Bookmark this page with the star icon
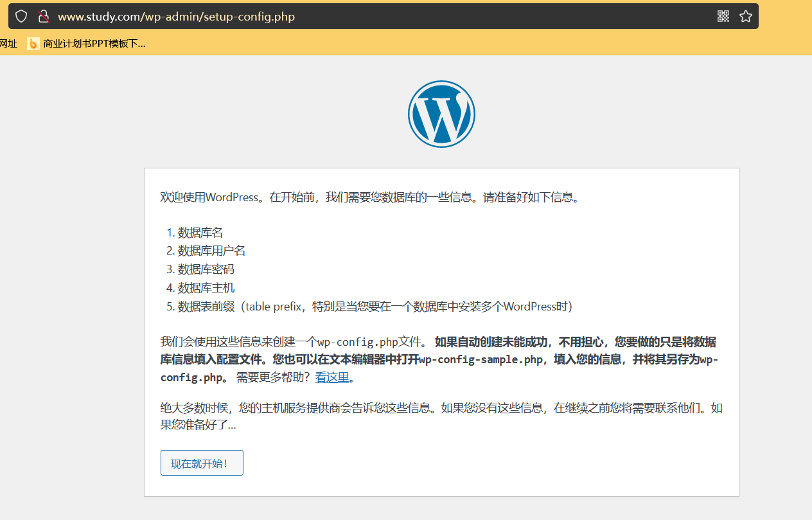This screenshot has width=812, height=520. tap(745, 16)
